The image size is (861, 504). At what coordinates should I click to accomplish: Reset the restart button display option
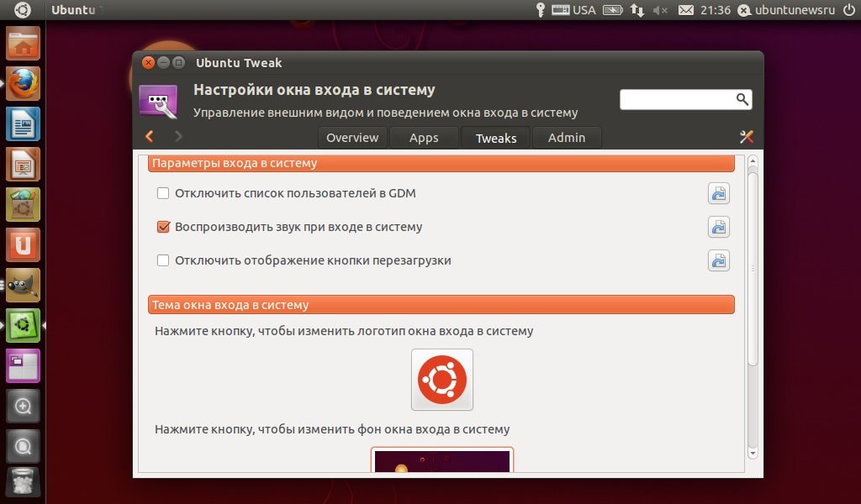point(719,261)
